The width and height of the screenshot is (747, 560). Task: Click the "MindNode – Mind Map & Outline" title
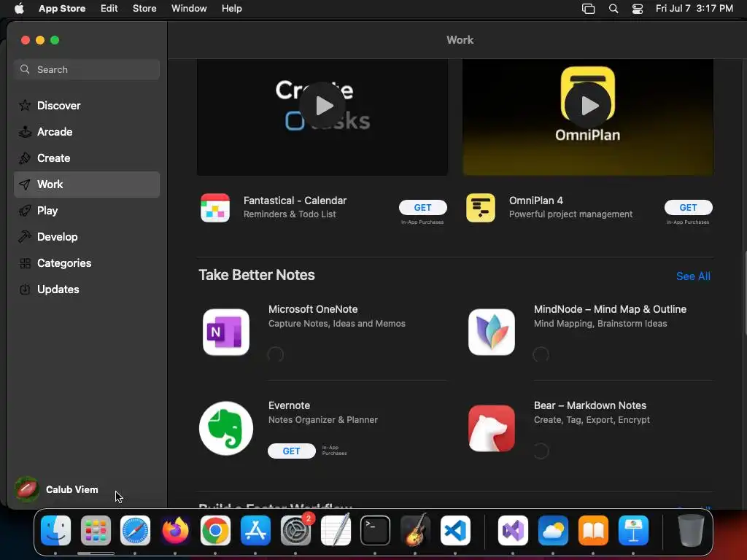(x=610, y=309)
